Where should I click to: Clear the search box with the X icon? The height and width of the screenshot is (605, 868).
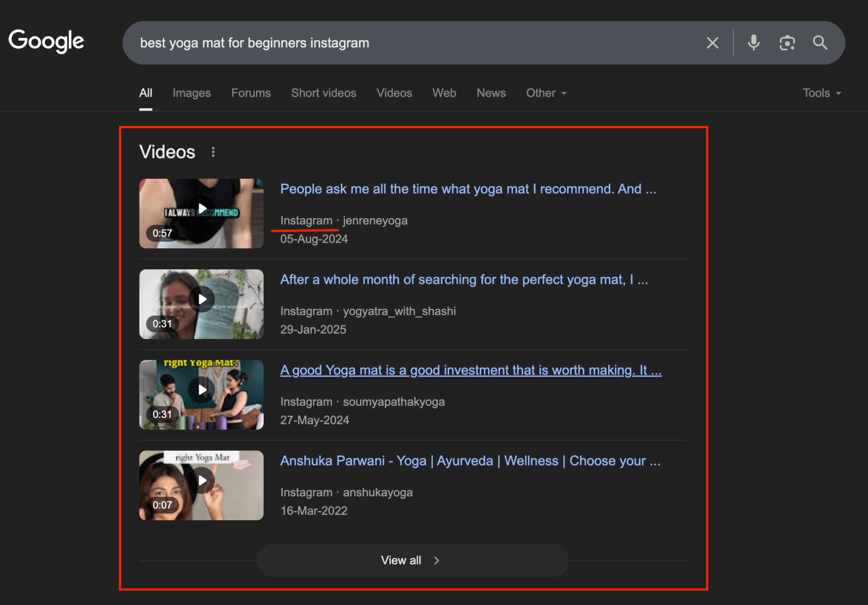[x=712, y=43]
